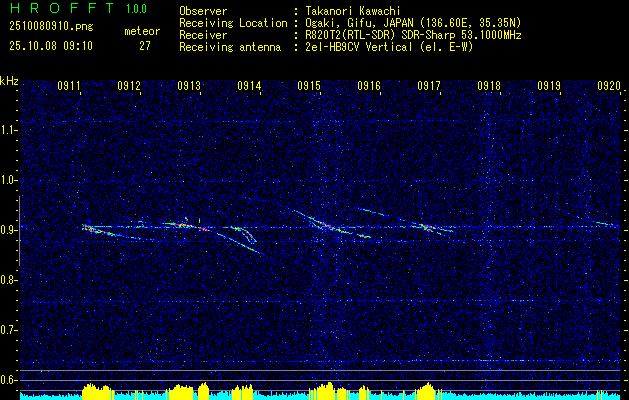The width and height of the screenshot is (629, 400).
Task: Click the Ogaki, Gifu, JAPAN location text
Action: point(412,23)
